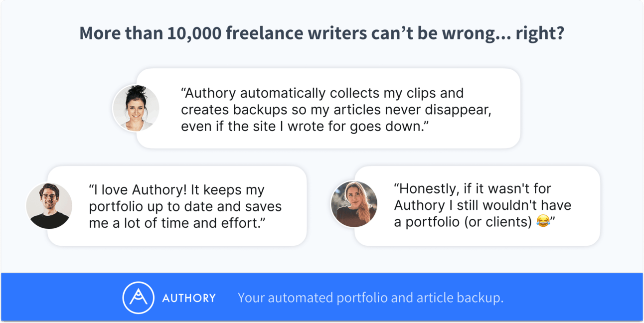Click the "Your automated portfolio and article backup" tagline
The height and width of the screenshot is (323, 644).
tap(370, 298)
